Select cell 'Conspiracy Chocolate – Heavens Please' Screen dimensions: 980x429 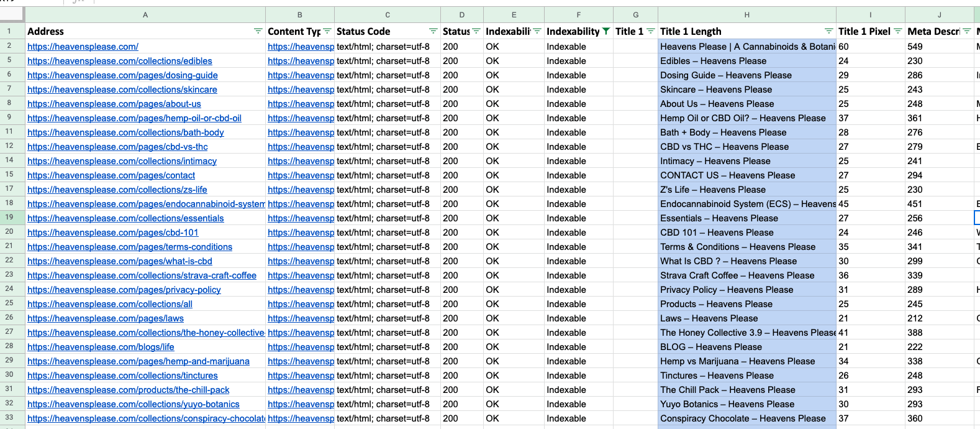point(747,418)
